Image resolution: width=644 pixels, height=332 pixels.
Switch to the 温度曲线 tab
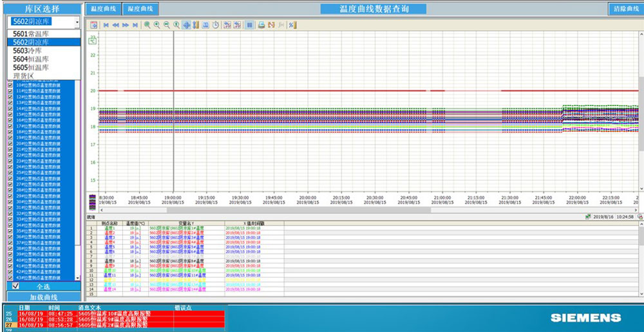pyautogui.click(x=104, y=8)
